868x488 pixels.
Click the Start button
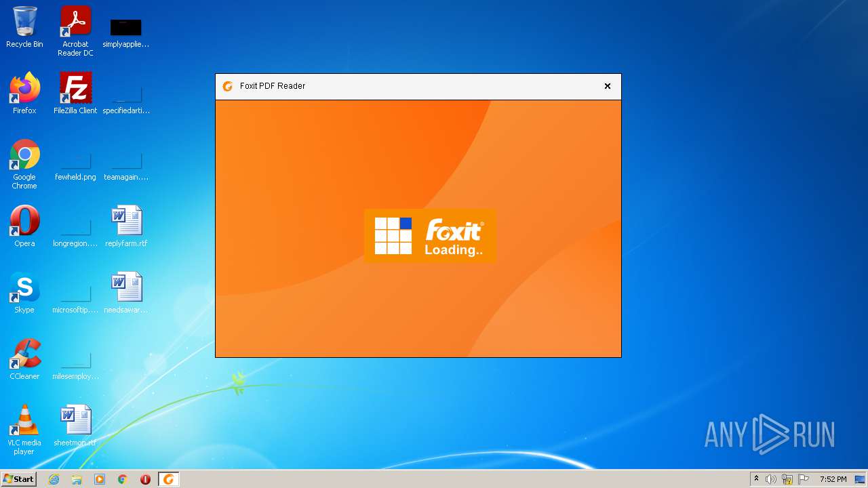click(x=19, y=479)
